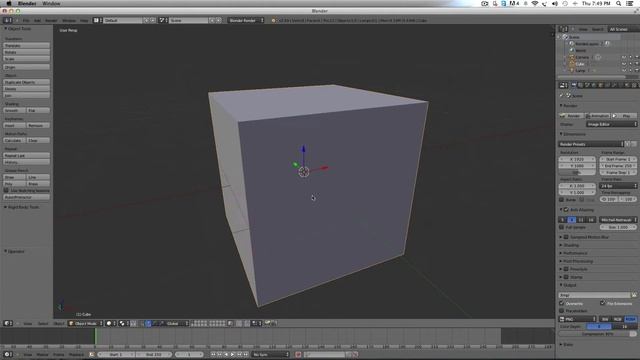640x360 pixels.
Task: Open the Display Image Editor dropdown
Action: pyautogui.click(x=611, y=124)
